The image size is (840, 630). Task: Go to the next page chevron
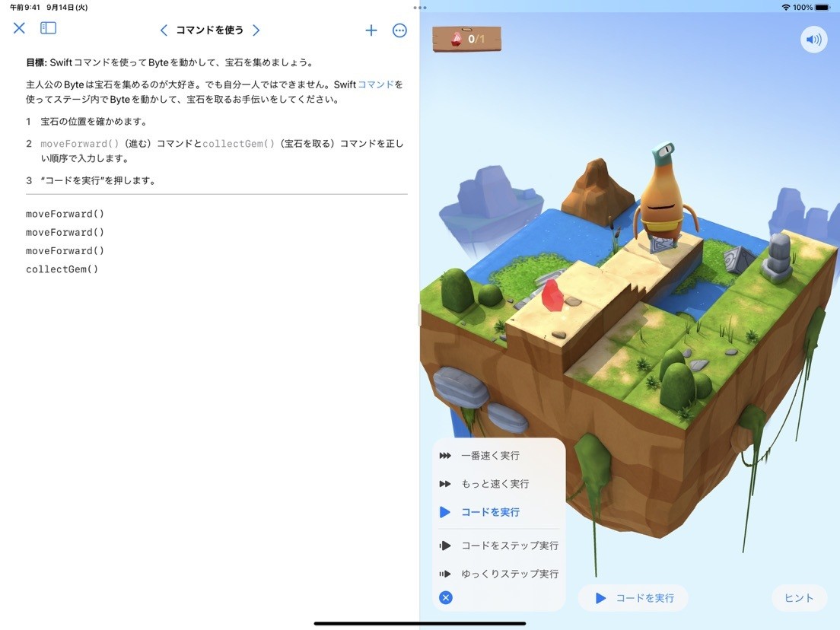(x=256, y=30)
